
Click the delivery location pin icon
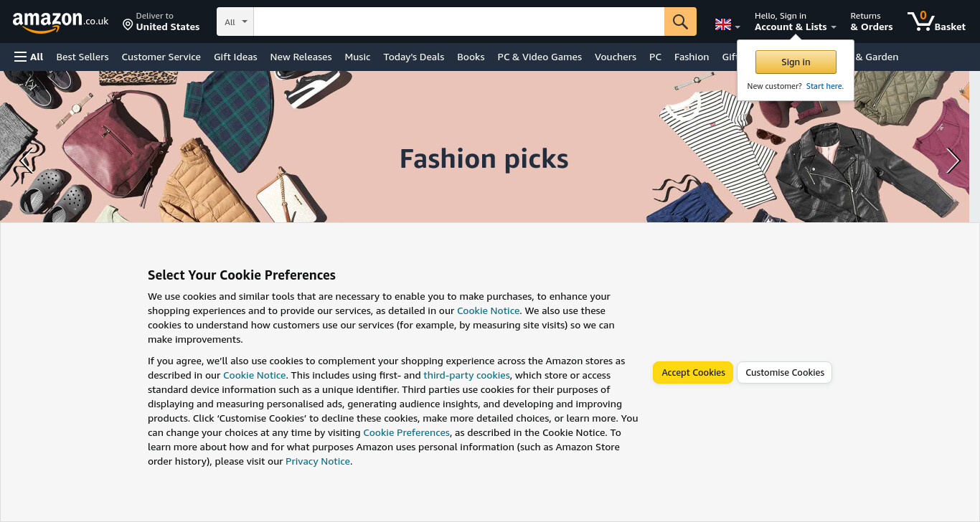point(128,25)
